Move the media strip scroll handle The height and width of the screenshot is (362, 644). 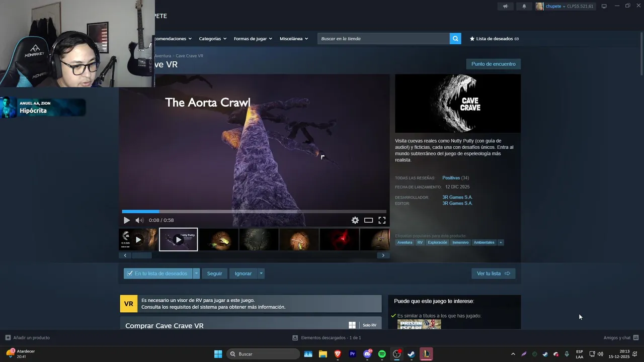click(x=141, y=255)
